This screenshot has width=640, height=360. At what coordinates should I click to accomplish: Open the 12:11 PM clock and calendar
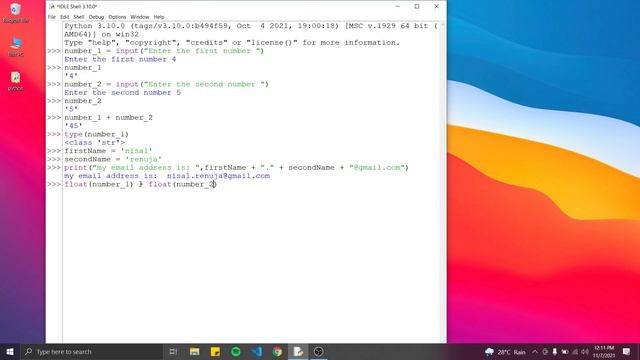pyautogui.click(x=604, y=352)
